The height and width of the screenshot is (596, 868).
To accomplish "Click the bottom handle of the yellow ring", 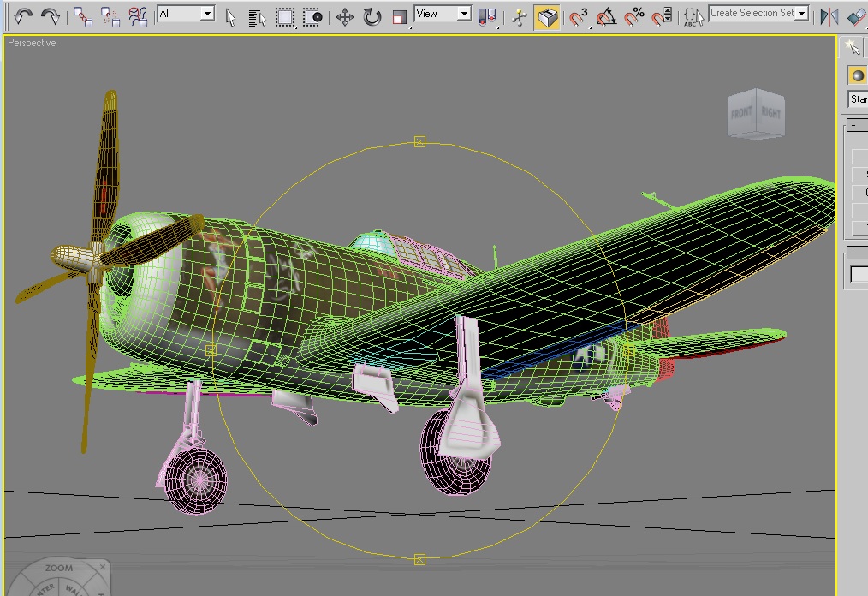I will point(419,559).
